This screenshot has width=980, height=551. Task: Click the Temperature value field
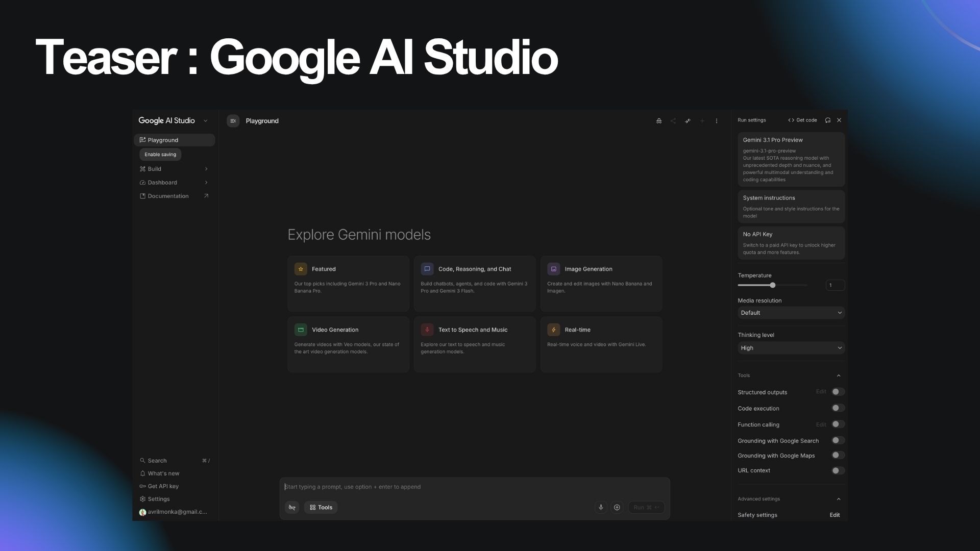coord(835,285)
